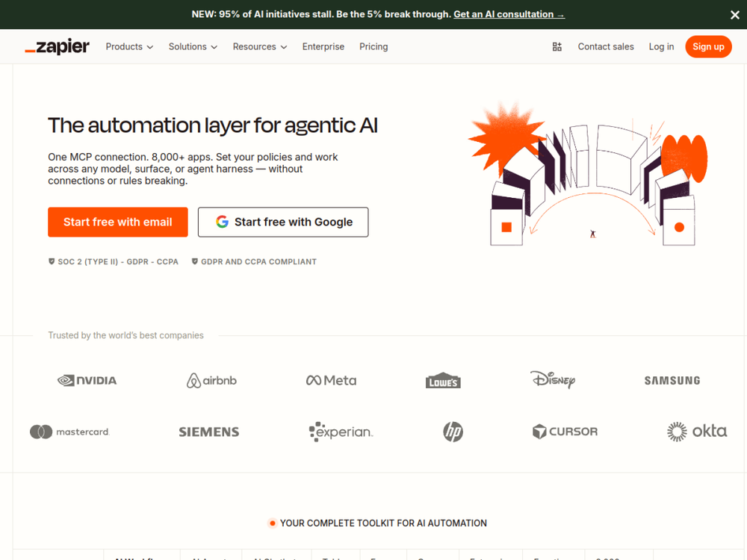Screen dimensions: 747x560
Task: Click the Lowe's logo
Action: (x=443, y=381)
